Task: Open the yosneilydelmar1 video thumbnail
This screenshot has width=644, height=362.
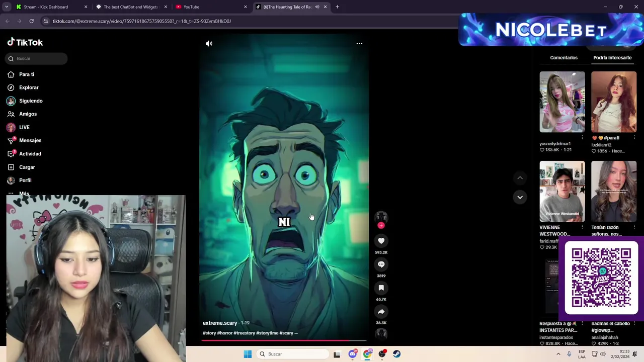Action: coord(562,102)
